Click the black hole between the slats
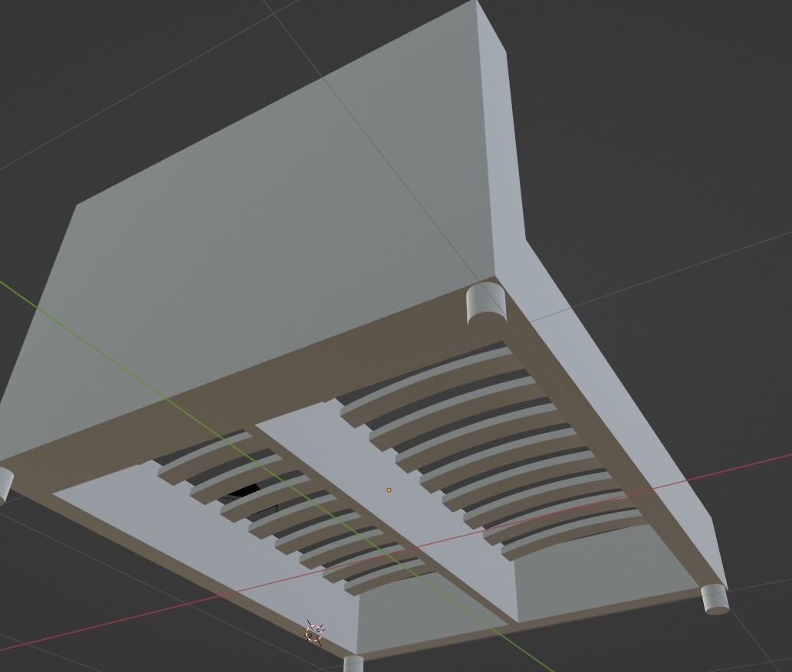 coord(244,492)
